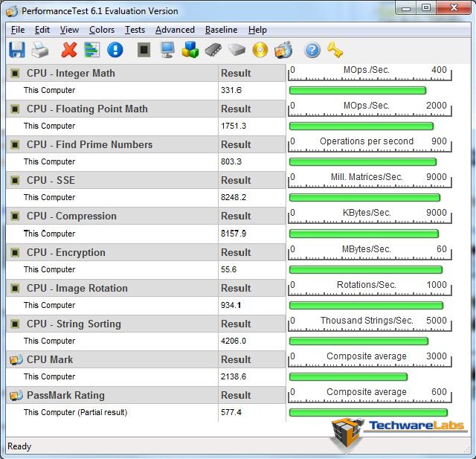Click the Save results floppy disk icon
476x459 pixels.
pyautogui.click(x=17, y=50)
